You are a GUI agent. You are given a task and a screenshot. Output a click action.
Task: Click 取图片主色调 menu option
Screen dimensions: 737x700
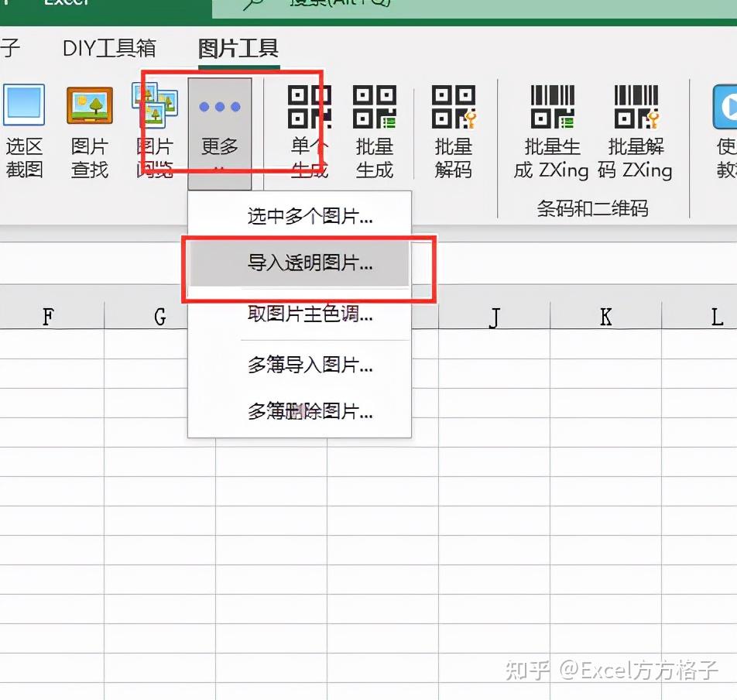point(308,315)
